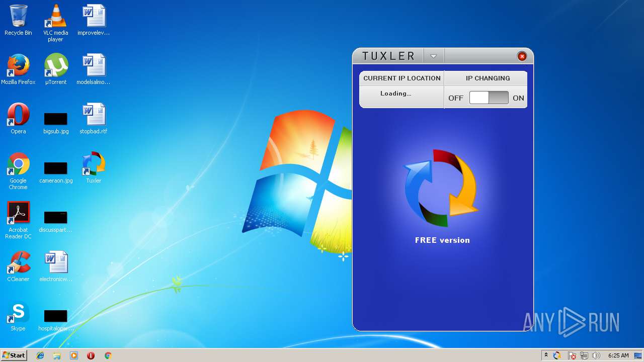Open the volume speaker tray icon
The width and height of the screenshot is (644, 362).
[x=597, y=355]
